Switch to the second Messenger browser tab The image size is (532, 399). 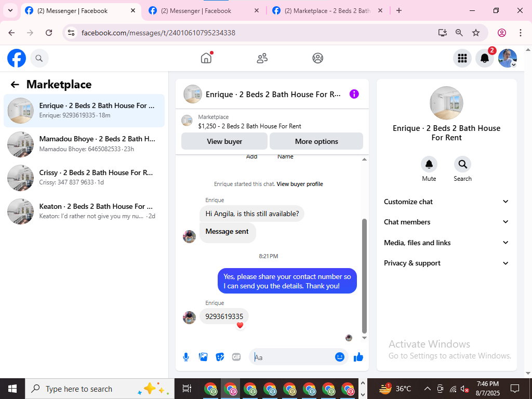click(204, 11)
